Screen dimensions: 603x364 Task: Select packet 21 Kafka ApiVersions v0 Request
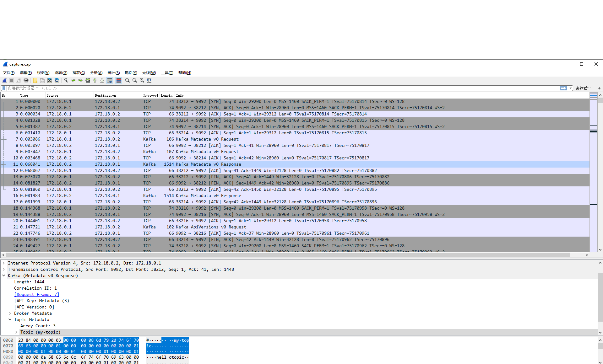pyautogui.click(x=295, y=227)
